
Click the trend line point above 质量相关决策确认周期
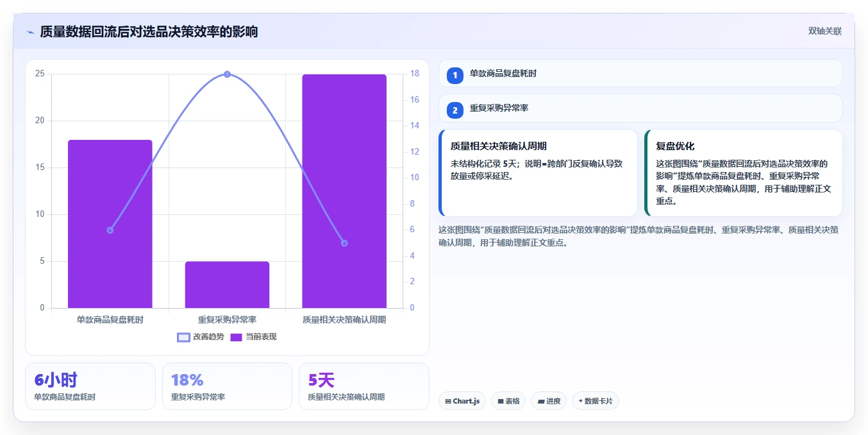(x=344, y=243)
